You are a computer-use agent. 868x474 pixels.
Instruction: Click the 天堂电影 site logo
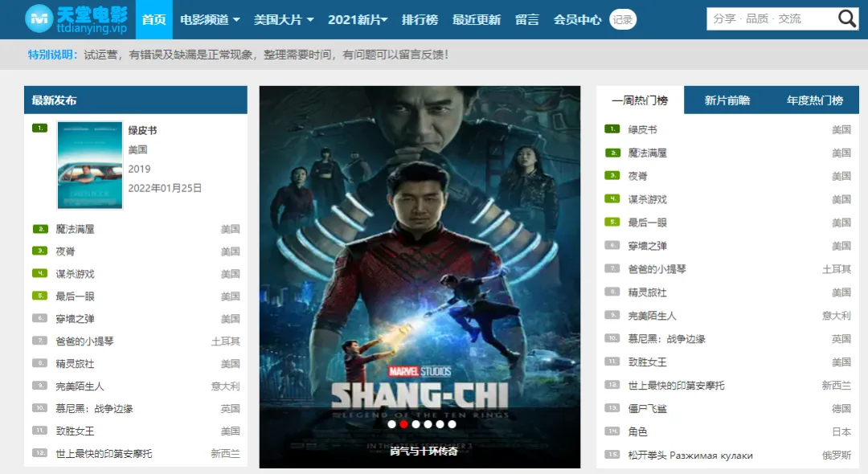[76, 19]
